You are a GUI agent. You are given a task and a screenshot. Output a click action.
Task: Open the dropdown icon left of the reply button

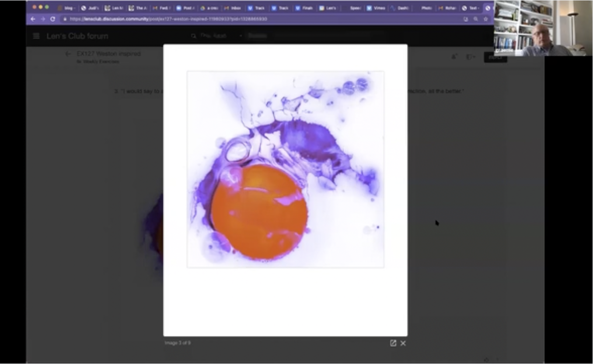pyautogui.click(x=470, y=57)
